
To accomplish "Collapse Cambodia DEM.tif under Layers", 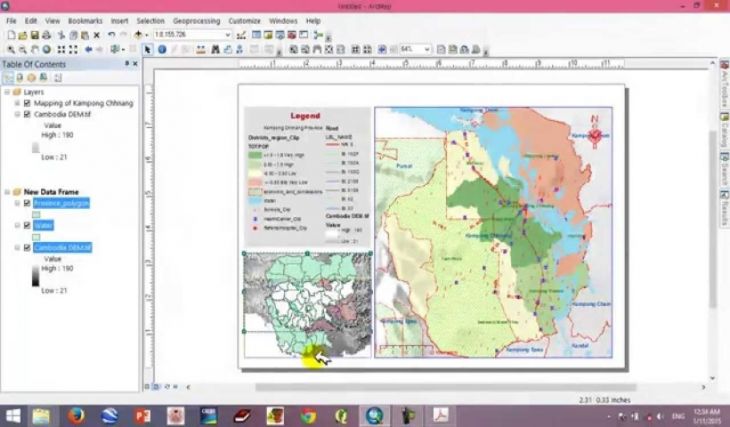I will [17, 114].
